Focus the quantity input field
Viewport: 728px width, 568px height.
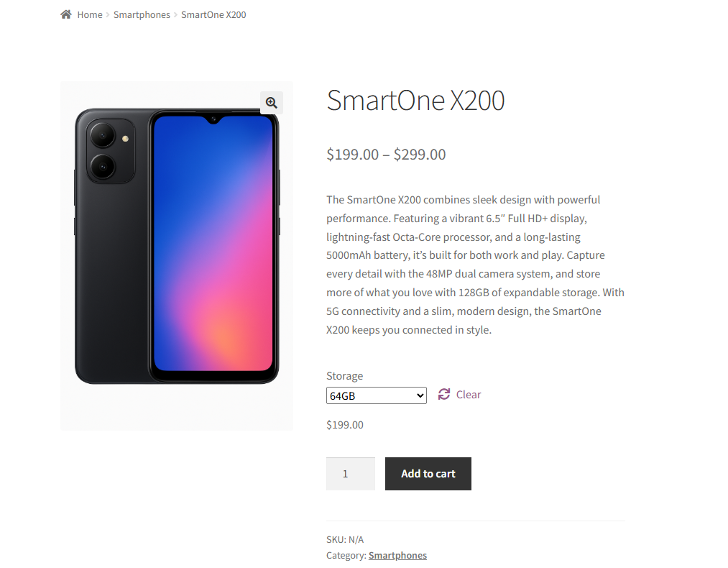tap(350, 474)
